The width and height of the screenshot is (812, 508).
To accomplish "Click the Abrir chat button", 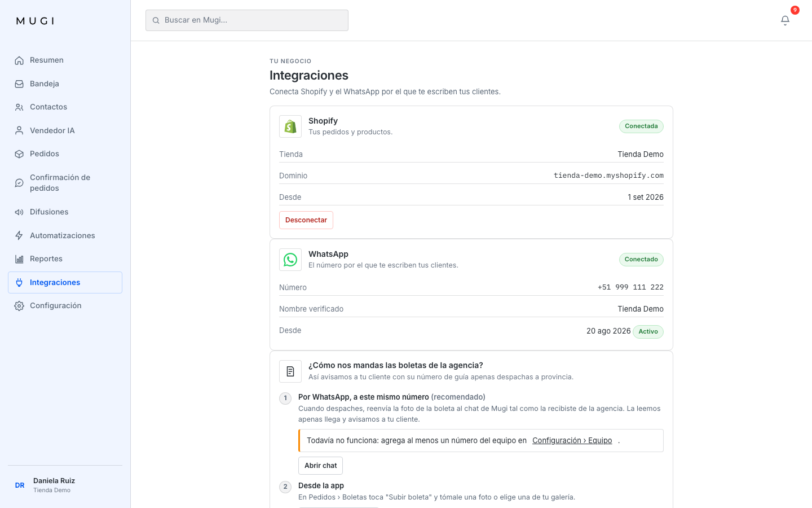I will [x=320, y=466].
